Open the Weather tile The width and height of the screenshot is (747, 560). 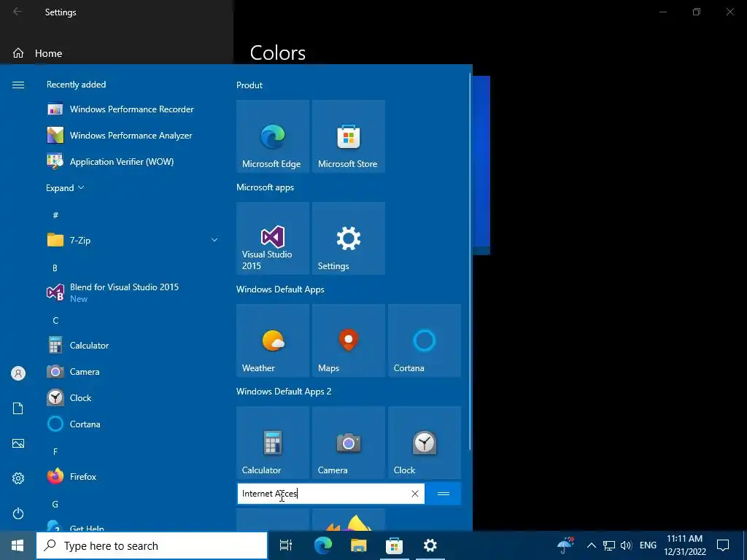coord(273,341)
